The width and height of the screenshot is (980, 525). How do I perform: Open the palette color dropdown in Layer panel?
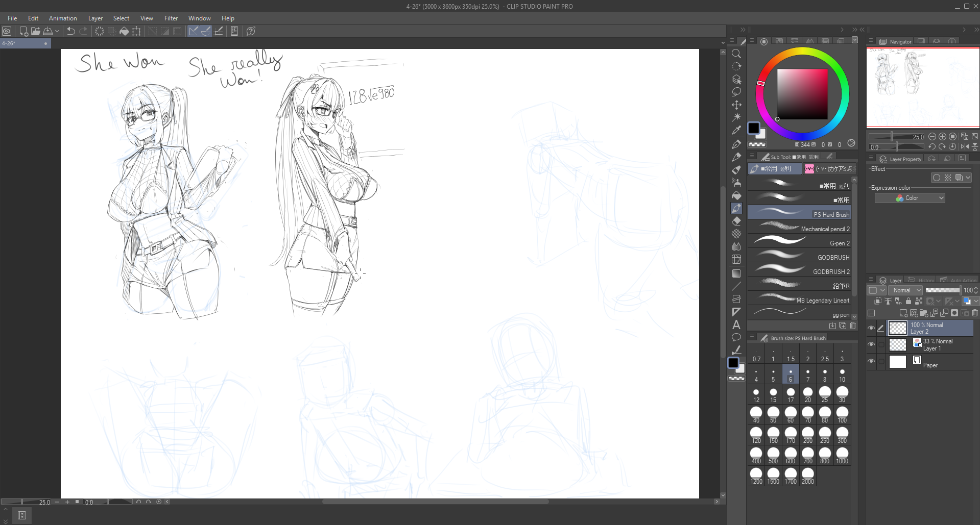tap(876, 290)
